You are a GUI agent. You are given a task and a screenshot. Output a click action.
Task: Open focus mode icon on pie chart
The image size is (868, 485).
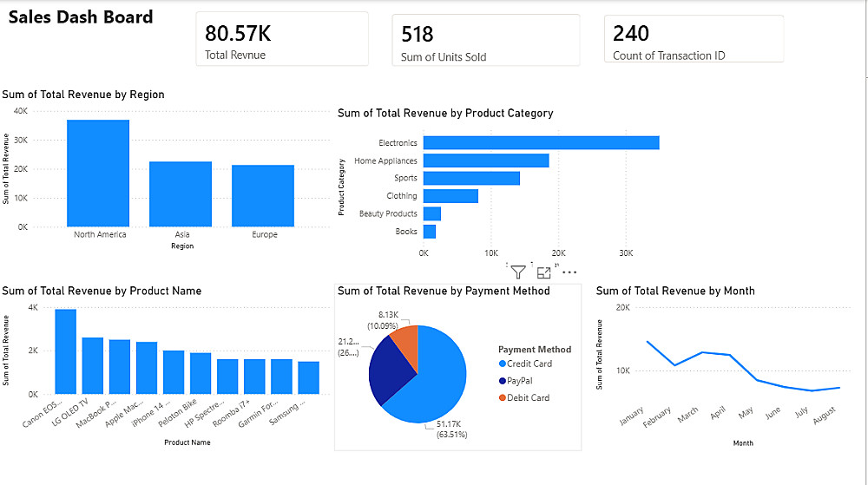pyautogui.click(x=543, y=272)
